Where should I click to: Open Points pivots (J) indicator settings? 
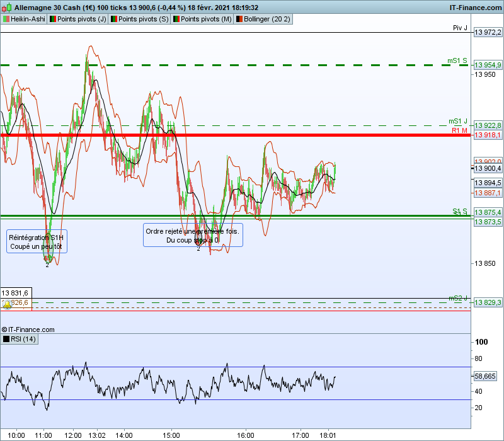point(77,19)
